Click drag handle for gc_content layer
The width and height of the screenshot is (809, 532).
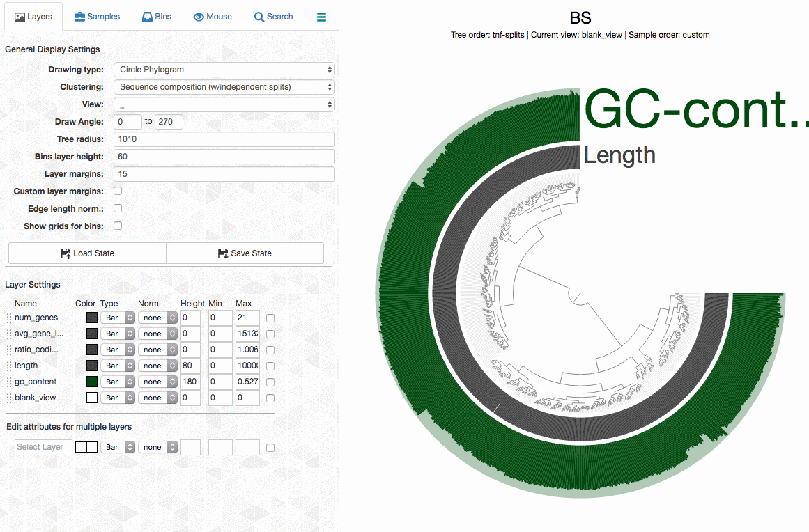[x=9, y=382]
